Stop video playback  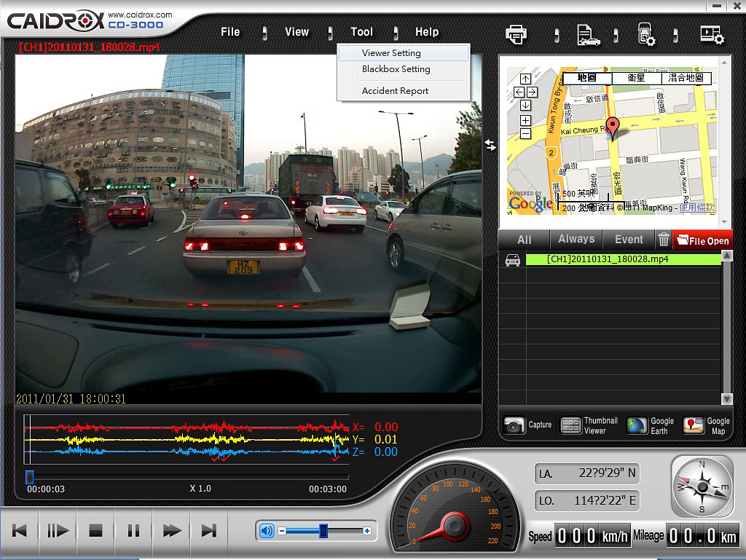[95, 531]
